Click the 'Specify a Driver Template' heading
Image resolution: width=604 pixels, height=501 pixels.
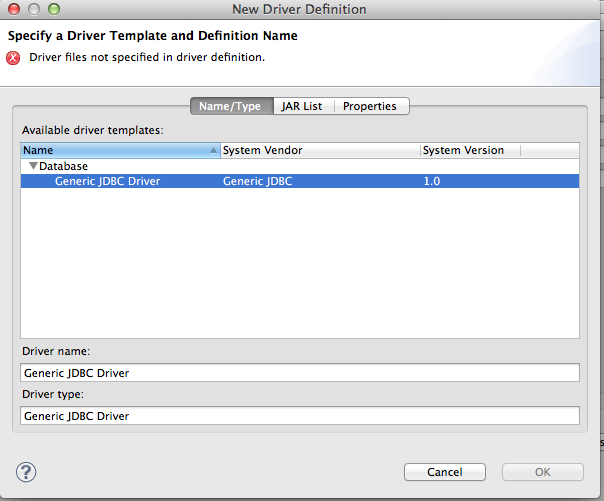tap(153, 36)
